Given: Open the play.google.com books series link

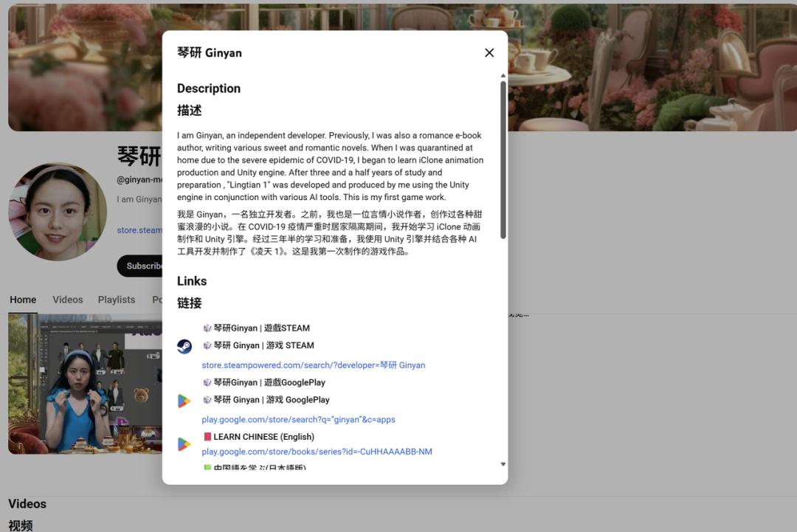Looking at the screenshot, I should [317, 452].
